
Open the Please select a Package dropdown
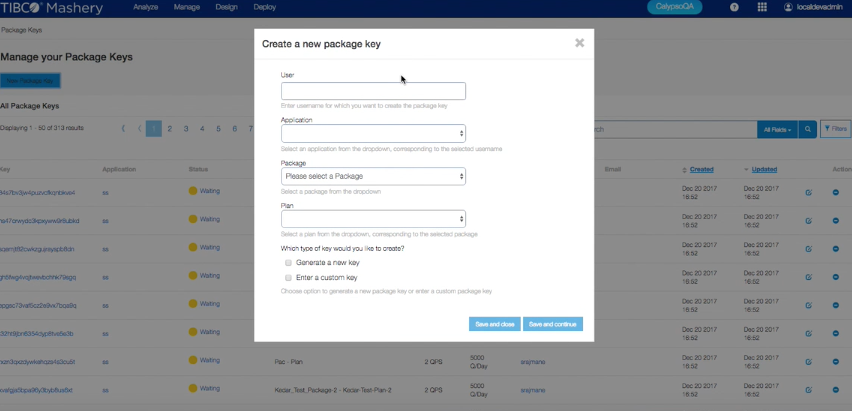click(373, 176)
